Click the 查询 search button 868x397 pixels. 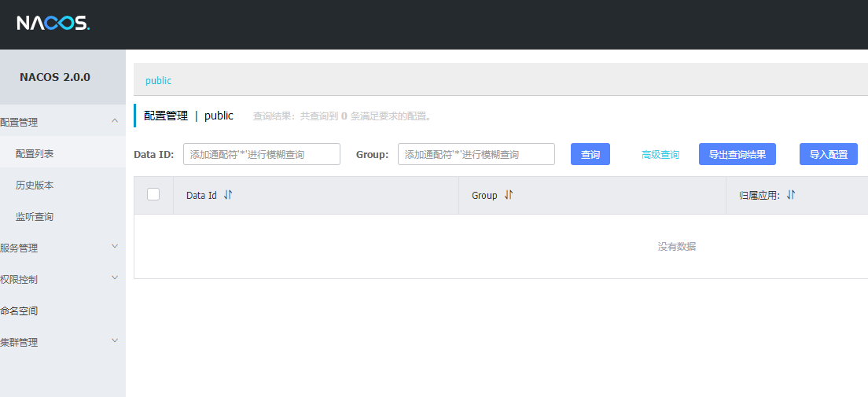point(590,154)
